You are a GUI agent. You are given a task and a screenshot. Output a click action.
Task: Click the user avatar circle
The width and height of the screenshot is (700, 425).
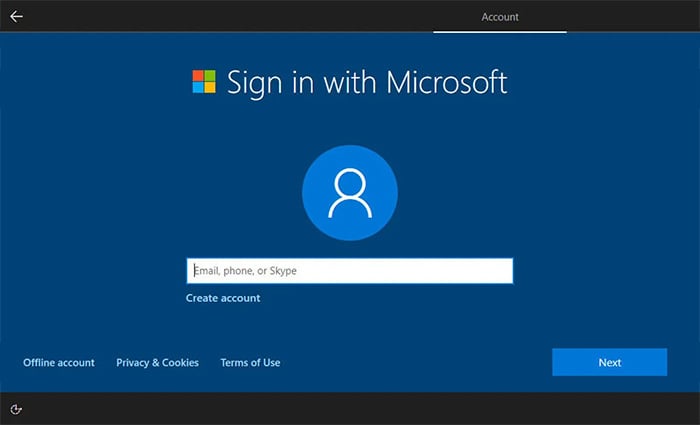tap(350, 193)
